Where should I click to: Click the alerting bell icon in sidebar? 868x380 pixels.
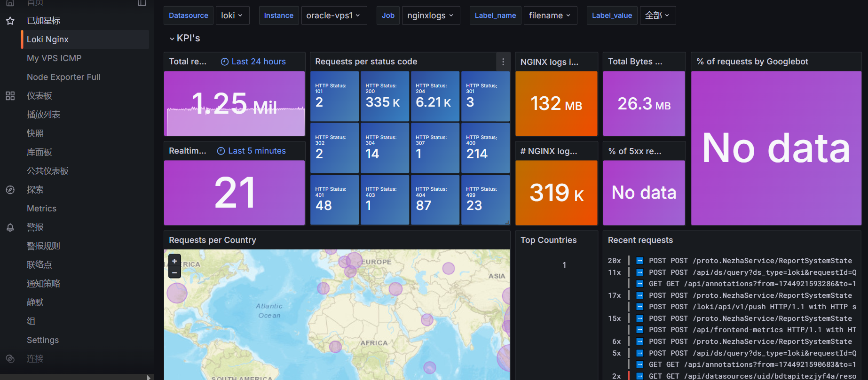click(10, 227)
